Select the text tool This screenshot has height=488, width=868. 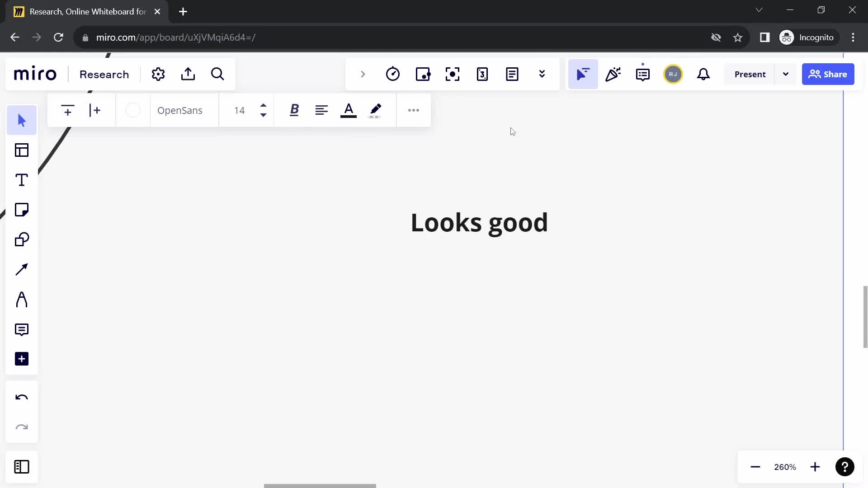[21, 181]
